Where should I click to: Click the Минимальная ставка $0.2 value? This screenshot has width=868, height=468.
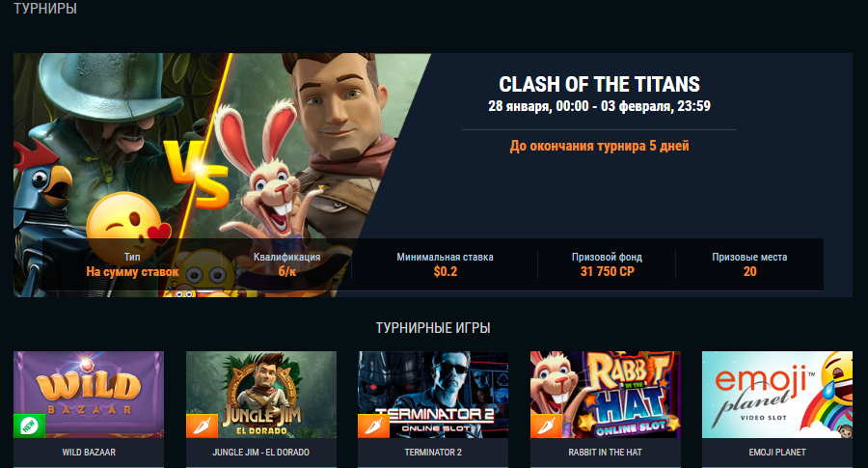click(445, 271)
